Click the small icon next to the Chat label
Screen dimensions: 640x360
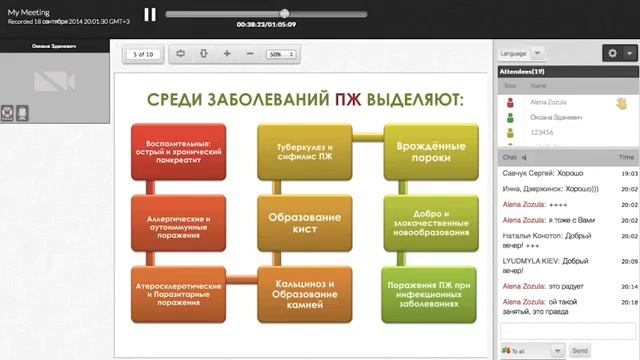(524, 157)
